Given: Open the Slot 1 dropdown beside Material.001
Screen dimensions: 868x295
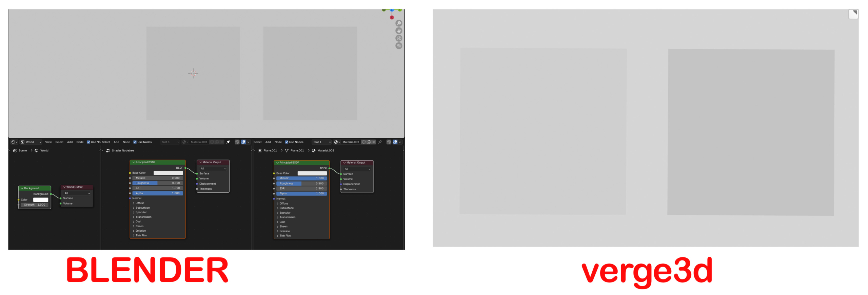Looking at the screenshot, I should [170, 142].
